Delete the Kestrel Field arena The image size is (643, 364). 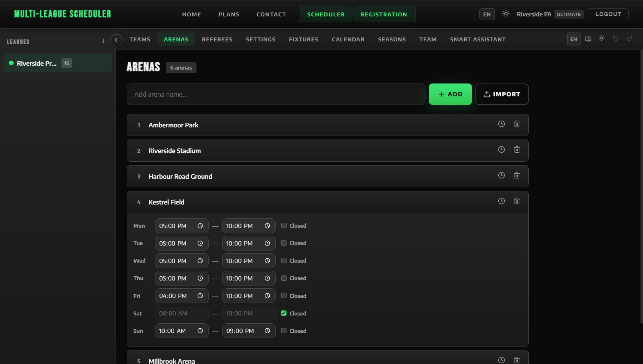tap(517, 201)
